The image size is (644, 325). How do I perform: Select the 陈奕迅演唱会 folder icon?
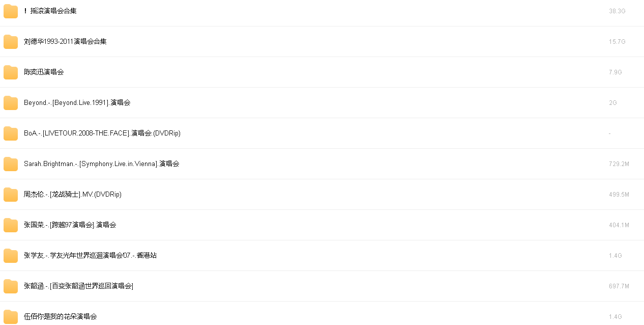[x=11, y=72]
